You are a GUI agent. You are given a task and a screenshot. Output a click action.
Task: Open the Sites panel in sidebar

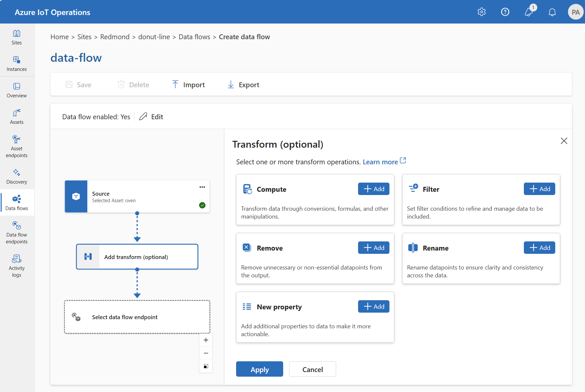(x=16, y=37)
